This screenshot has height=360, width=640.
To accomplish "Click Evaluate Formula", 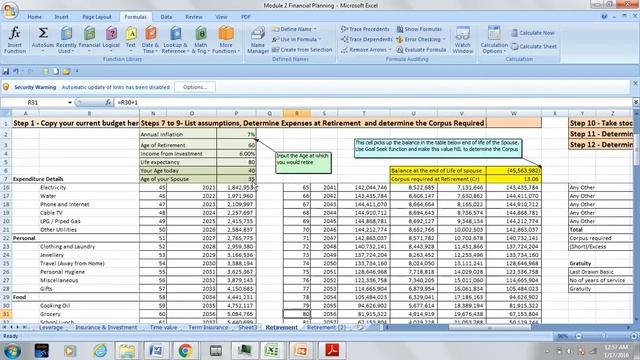I will pyautogui.click(x=421, y=49).
